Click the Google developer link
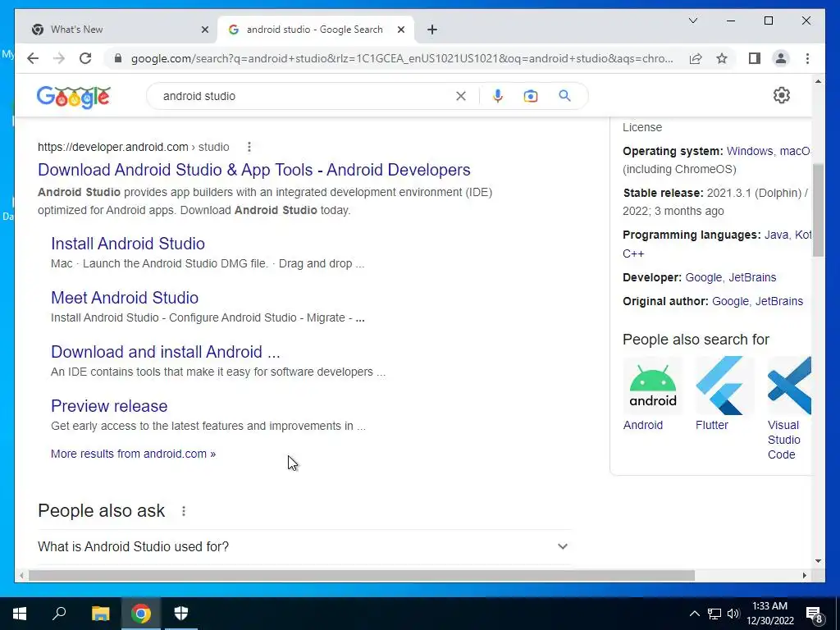The width and height of the screenshot is (840, 630). click(703, 277)
